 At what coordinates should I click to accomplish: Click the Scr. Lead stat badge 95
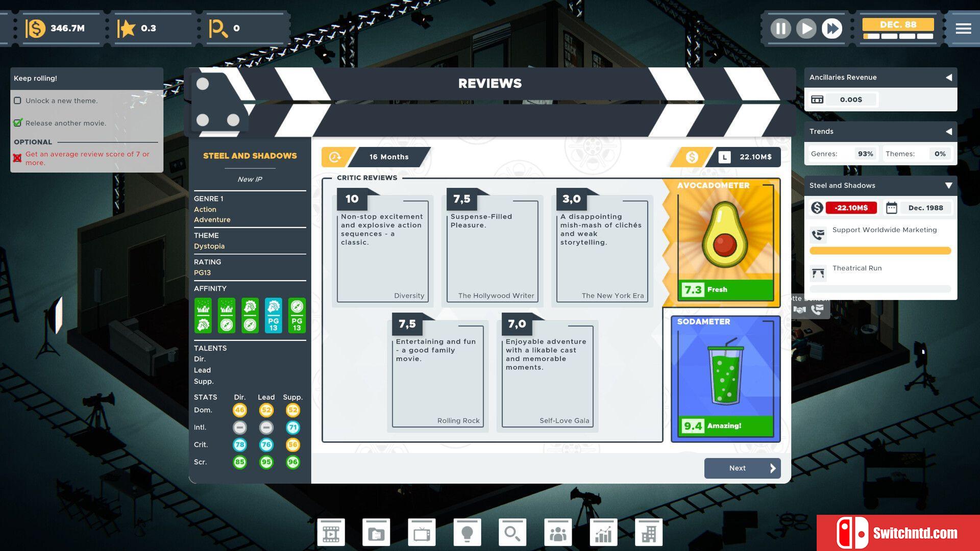pyautogui.click(x=266, y=462)
